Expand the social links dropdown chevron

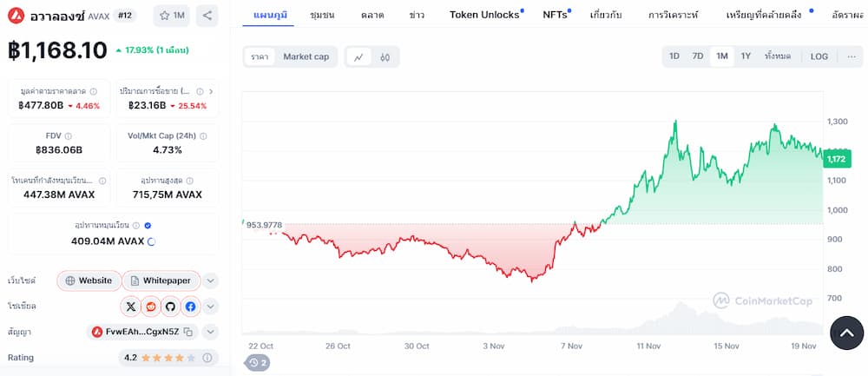[x=210, y=307]
